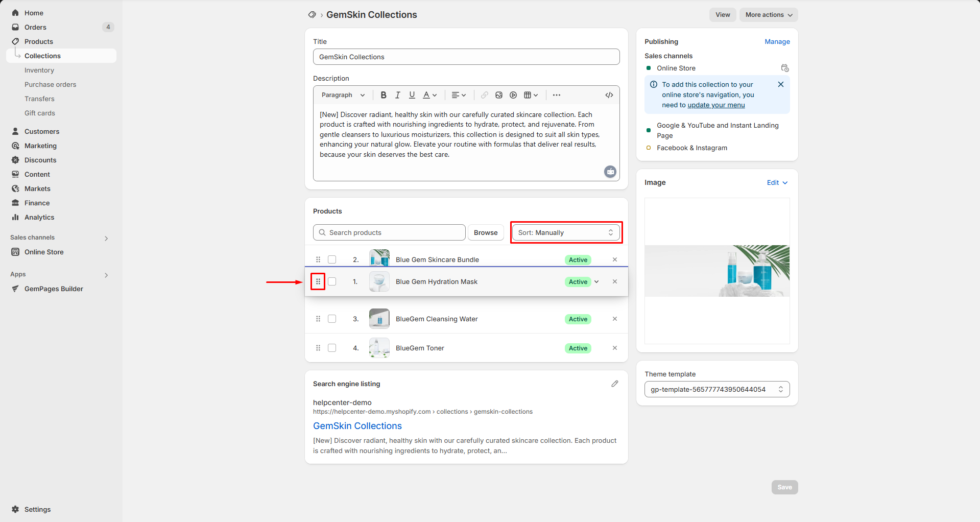Click the pencil icon for search engine listing
Image resolution: width=980 pixels, height=522 pixels.
(615, 384)
